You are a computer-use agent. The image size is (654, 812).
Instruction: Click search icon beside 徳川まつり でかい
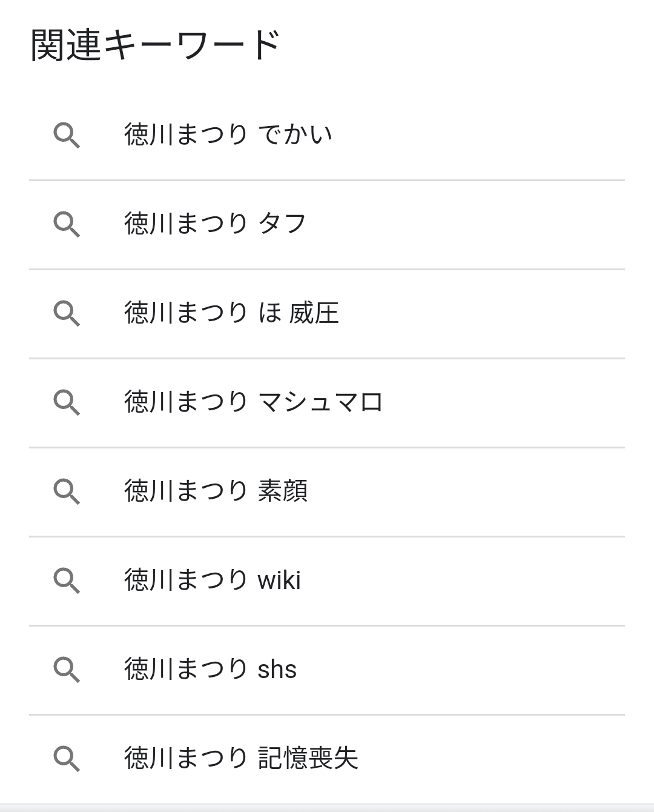(x=67, y=135)
